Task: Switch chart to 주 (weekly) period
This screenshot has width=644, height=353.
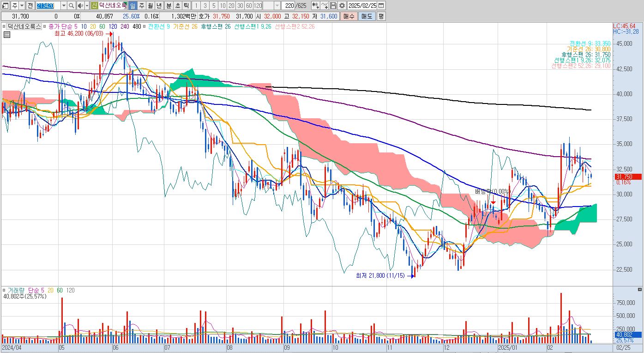Action: [x=142, y=6]
